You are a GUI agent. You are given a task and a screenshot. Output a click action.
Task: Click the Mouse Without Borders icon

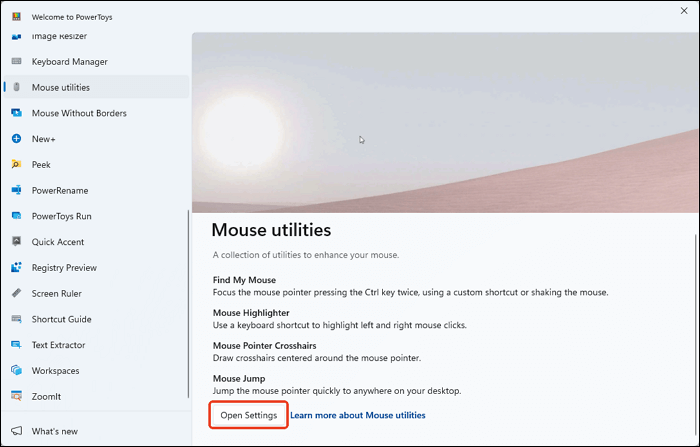17,113
